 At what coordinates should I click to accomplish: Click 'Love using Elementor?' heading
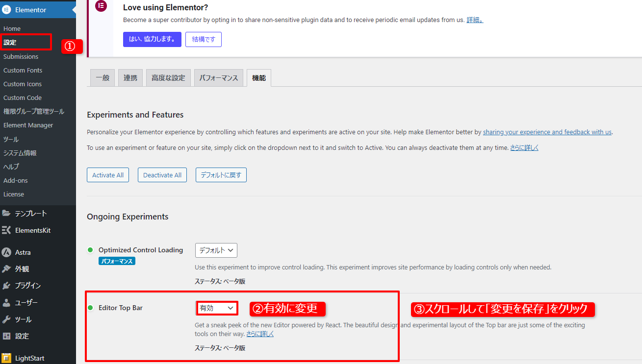(166, 7)
